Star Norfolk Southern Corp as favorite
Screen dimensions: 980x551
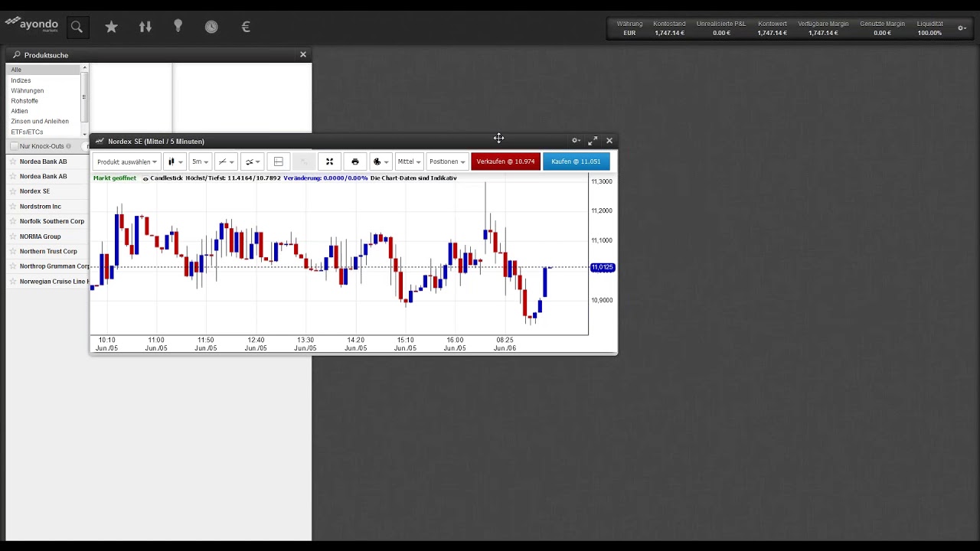click(13, 221)
